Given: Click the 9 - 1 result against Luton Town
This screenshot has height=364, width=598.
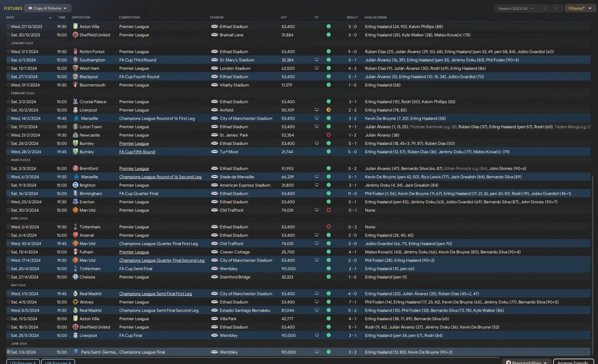Looking at the screenshot, I should coord(352,127).
